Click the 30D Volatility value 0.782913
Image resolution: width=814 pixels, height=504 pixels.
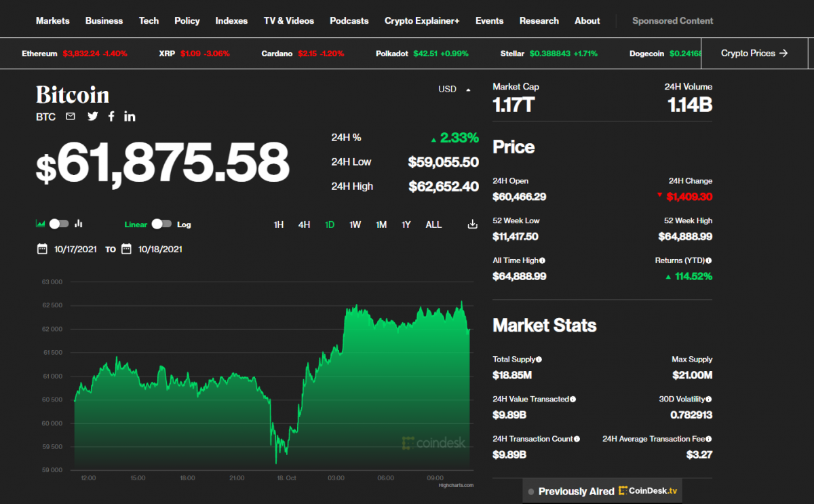(691, 414)
